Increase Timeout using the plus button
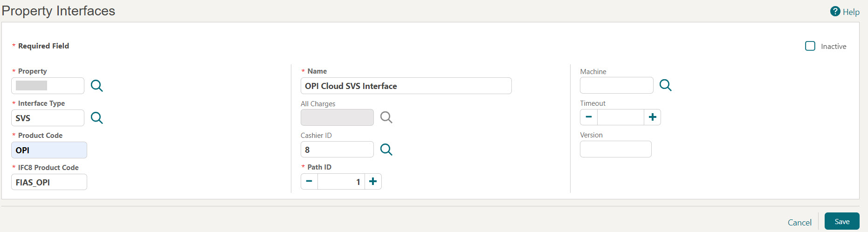Image resolution: width=868 pixels, height=232 pixels. coord(653,117)
